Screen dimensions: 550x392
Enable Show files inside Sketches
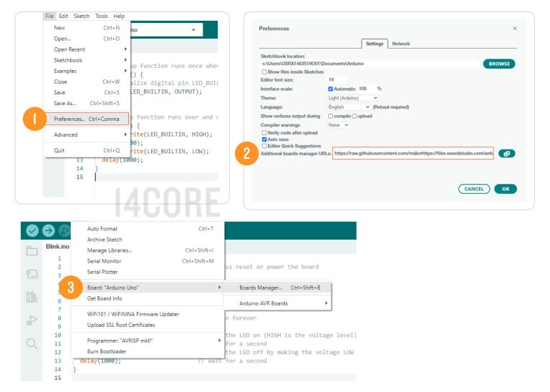pos(264,72)
